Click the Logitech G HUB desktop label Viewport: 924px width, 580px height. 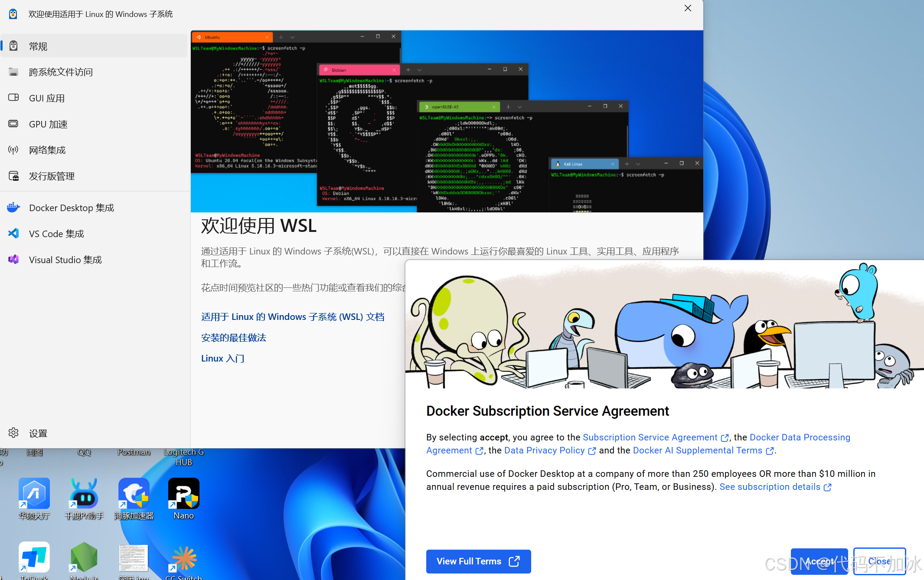click(x=184, y=457)
